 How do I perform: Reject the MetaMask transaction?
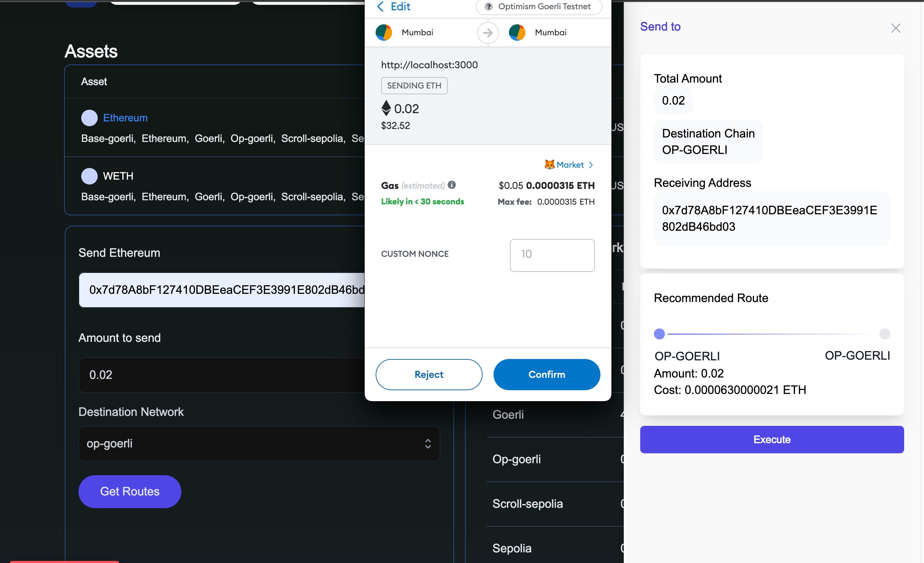coord(429,374)
